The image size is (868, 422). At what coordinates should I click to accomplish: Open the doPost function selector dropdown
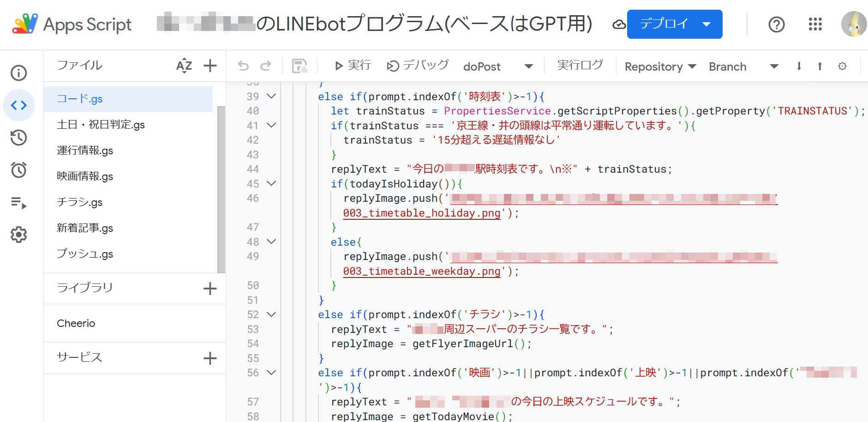tap(528, 66)
